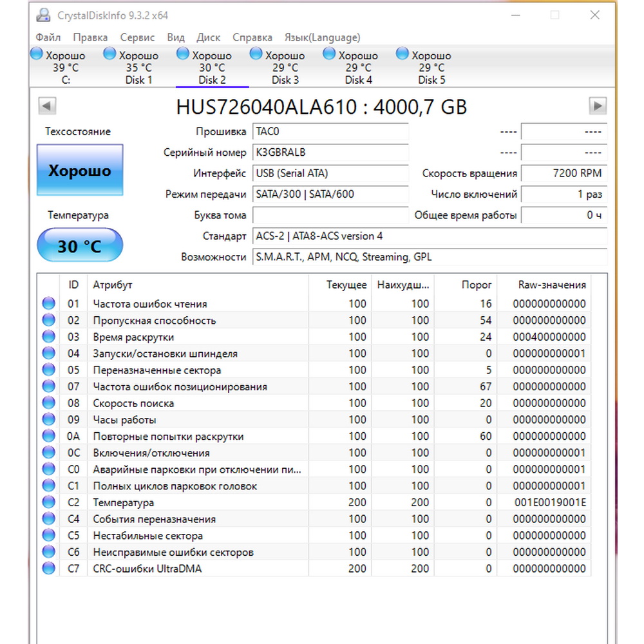Click the blue Хорошо health status button
This screenshot has height=644, width=644.
[80, 169]
